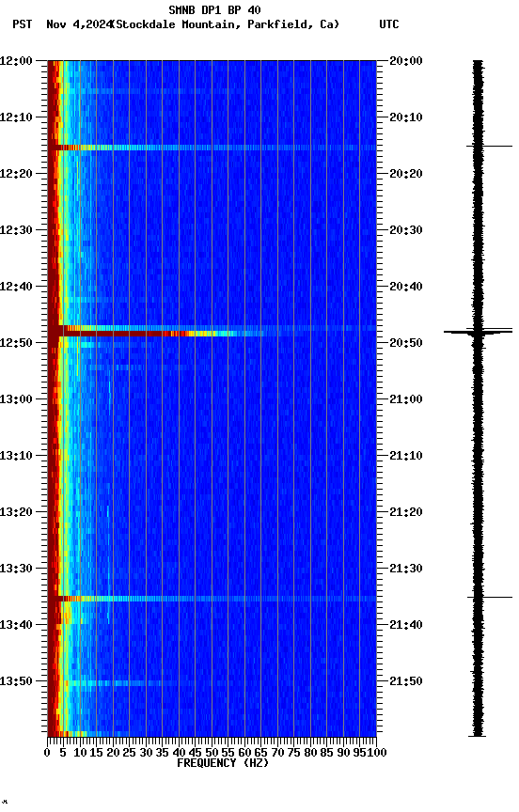Click the '12:40' PST time label
The height and width of the screenshot is (812, 519).
click(16, 287)
